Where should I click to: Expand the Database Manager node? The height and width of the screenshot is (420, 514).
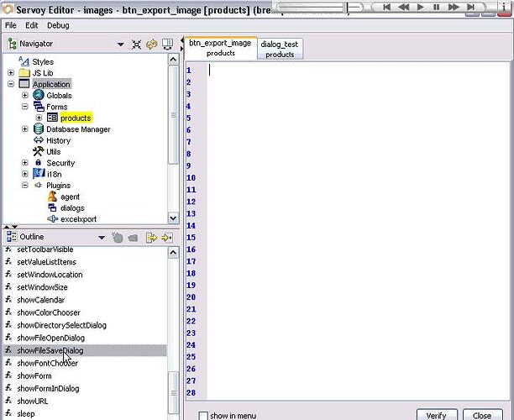[x=25, y=129]
